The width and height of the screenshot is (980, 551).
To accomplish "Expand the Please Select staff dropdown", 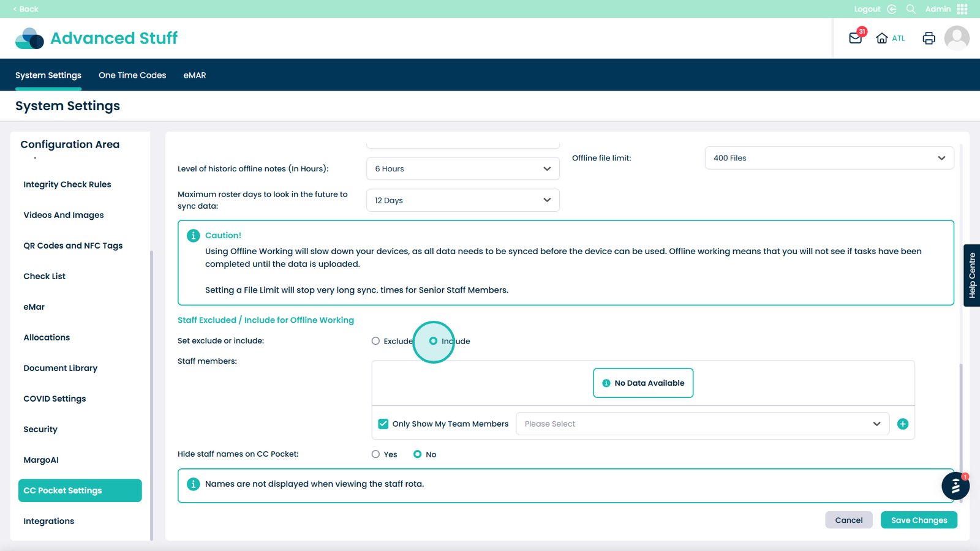I will [702, 424].
